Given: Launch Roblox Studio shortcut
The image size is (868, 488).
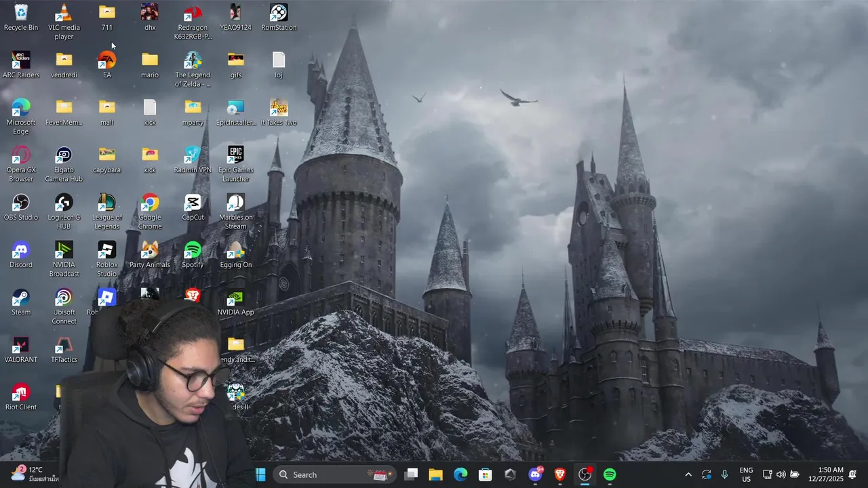Looking at the screenshot, I should [x=107, y=259].
